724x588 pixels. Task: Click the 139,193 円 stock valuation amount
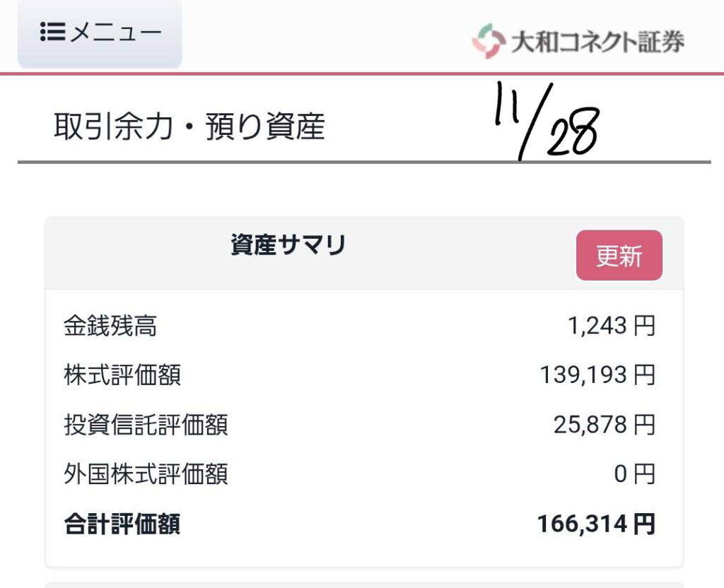point(597,375)
